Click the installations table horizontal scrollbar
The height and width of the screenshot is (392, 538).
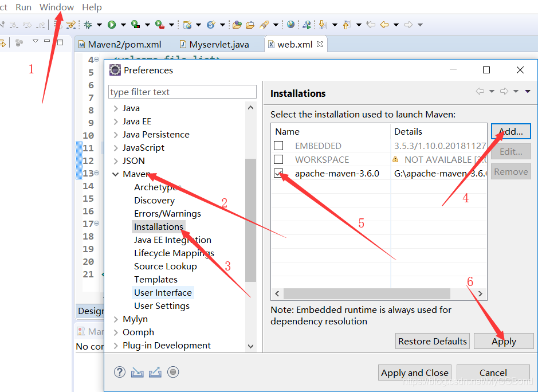pos(367,294)
